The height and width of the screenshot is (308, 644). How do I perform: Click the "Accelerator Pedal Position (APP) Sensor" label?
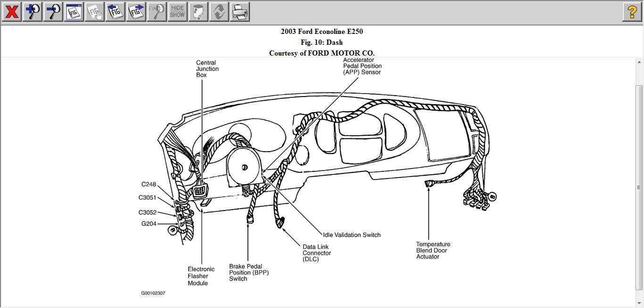362,66
